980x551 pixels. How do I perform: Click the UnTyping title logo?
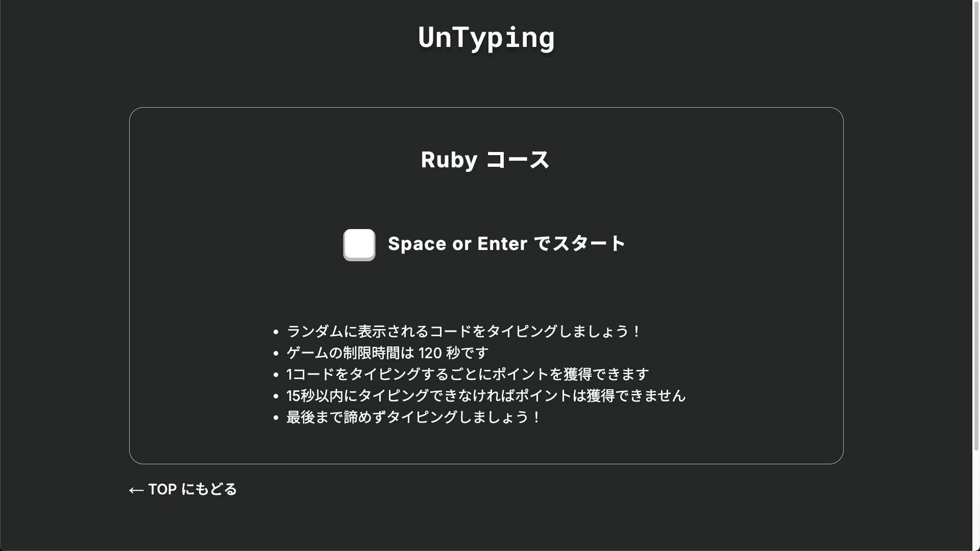pos(486,37)
